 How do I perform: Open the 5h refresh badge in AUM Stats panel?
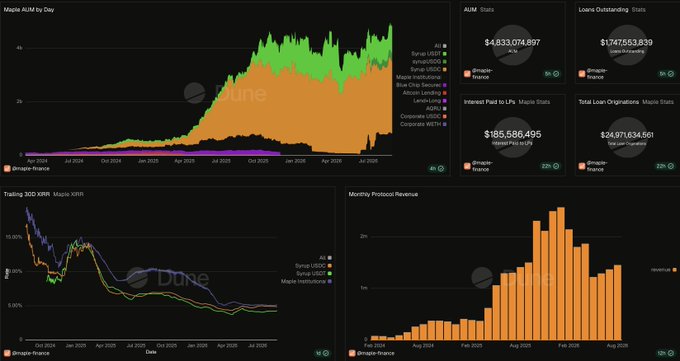pyautogui.click(x=552, y=74)
